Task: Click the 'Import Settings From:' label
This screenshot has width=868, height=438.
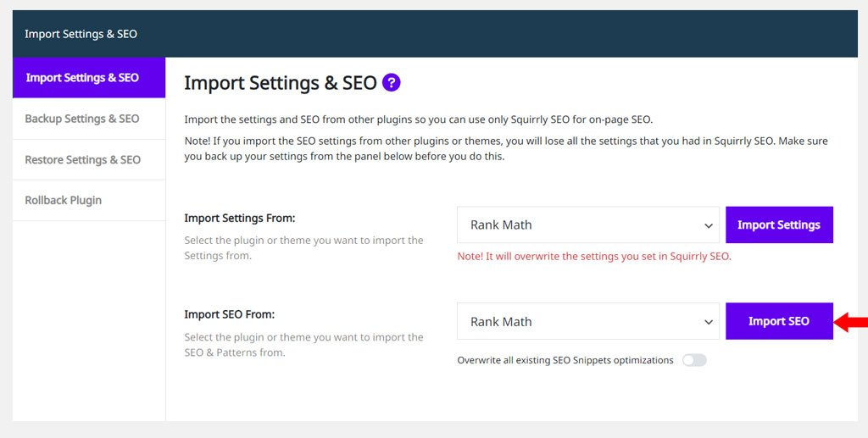Action: [x=240, y=218]
